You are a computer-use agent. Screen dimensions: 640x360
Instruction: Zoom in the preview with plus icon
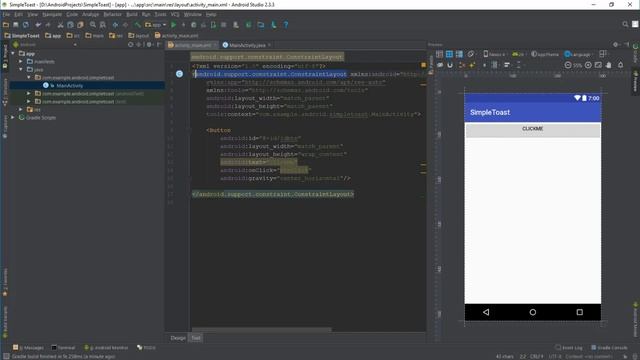tap(588, 65)
